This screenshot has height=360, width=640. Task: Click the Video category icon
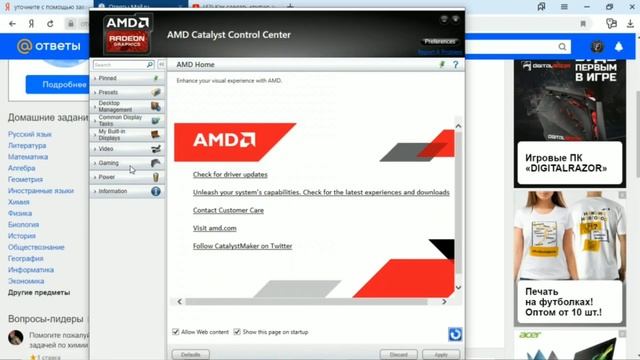(156, 149)
